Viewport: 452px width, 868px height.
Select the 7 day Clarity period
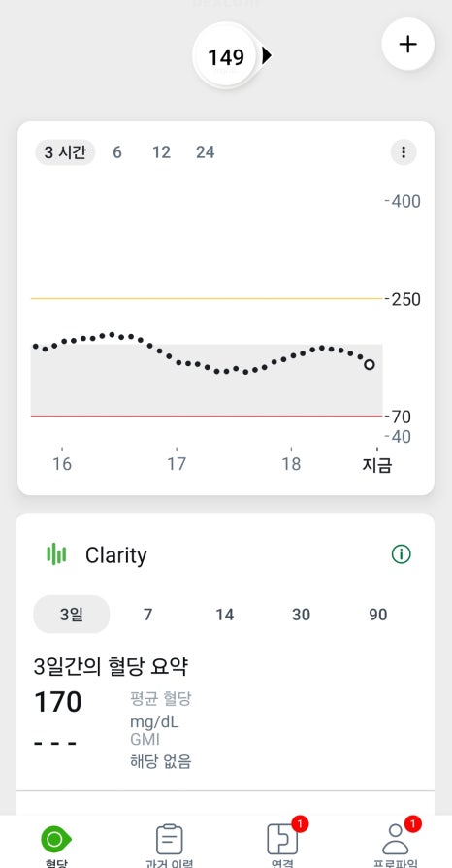click(147, 615)
